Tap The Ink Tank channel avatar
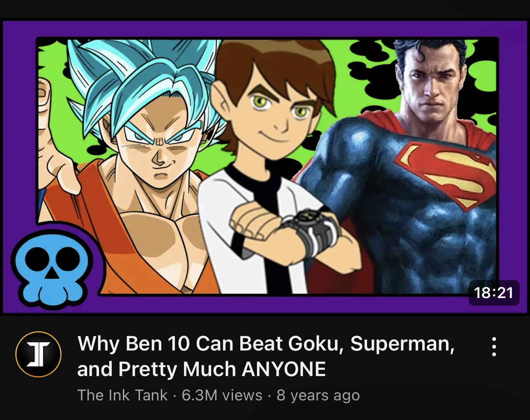The height and width of the screenshot is (420, 530). [x=38, y=354]
